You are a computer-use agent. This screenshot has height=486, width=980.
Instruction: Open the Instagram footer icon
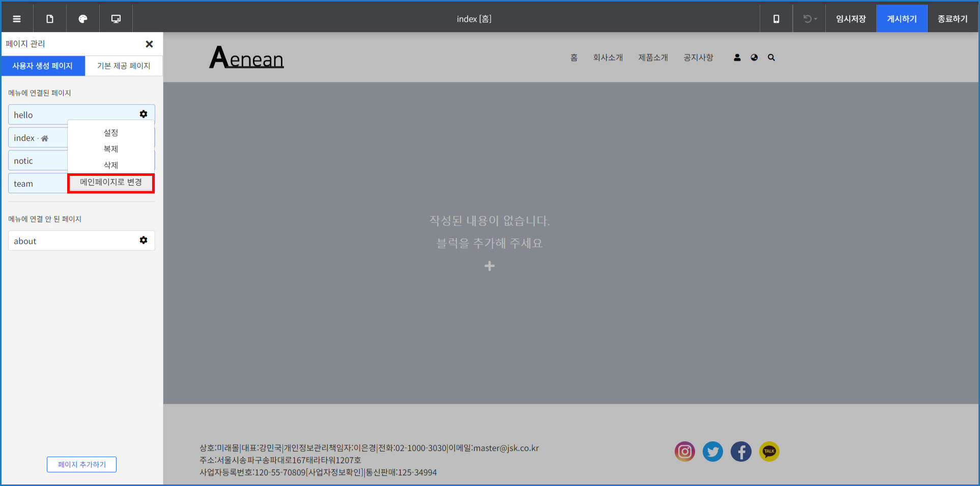pyautogui.click(x=685, y=451)
